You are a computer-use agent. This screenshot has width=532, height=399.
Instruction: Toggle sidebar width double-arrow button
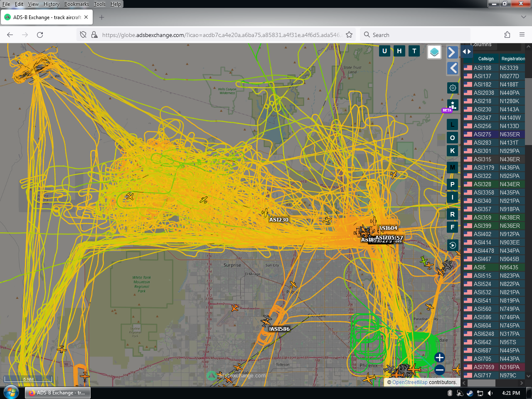(x=467, y=52)
